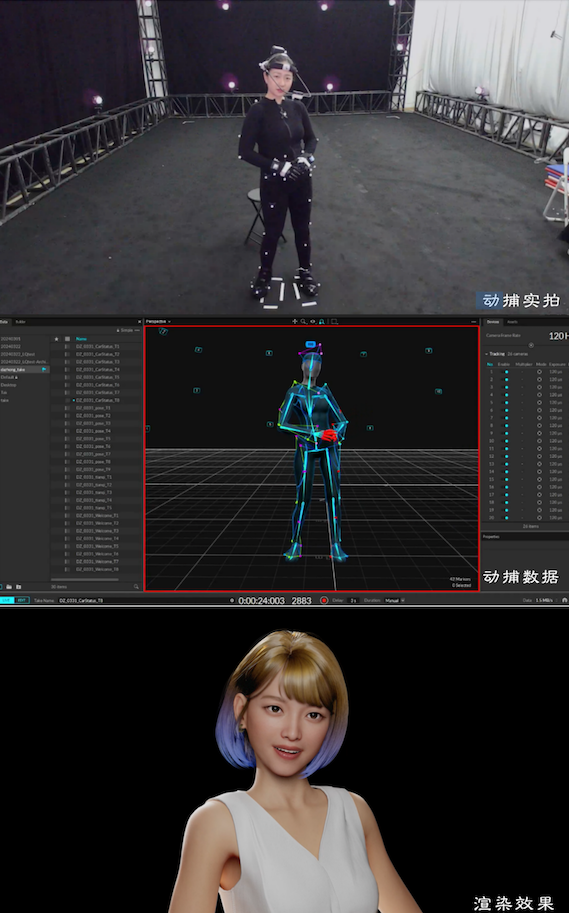Viewport: 569px width, 913px height.
Task: Click the red record button
Action: click(324, 600)
